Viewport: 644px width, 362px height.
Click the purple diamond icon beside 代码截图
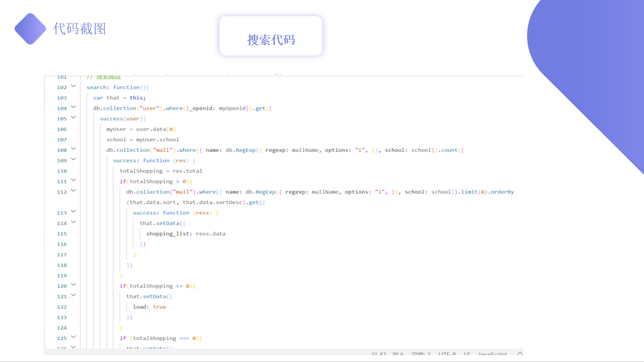click(31, 29)
